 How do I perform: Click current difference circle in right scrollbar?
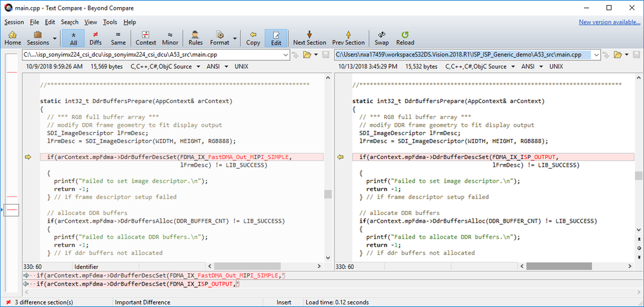click(639, 248)
